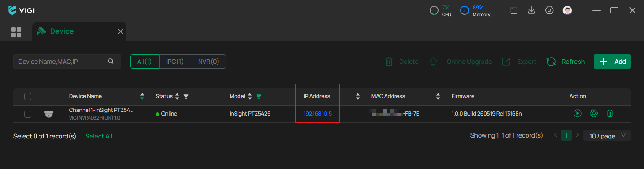
Task: Open the 10 / page dropdown
Action: [607, 136]
